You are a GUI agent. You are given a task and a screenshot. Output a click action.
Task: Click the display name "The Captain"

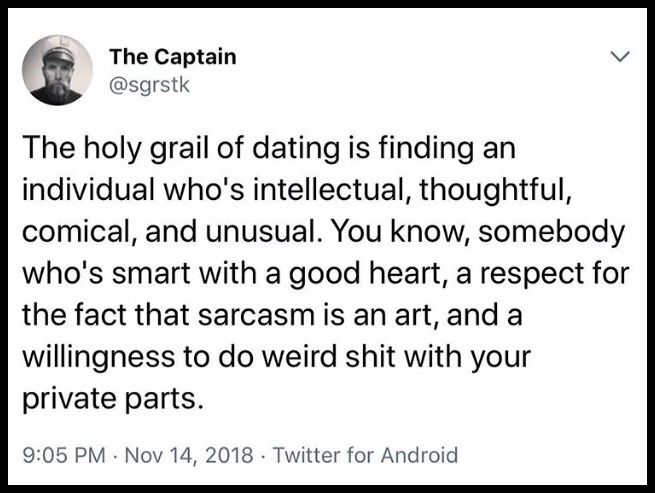173,56
